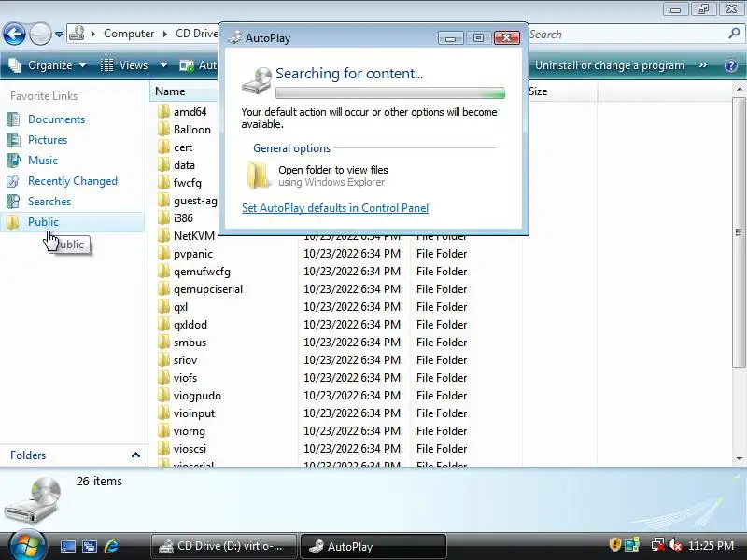Click the muted volume tray icon
The width and height of the screenshot is (747, 560).
[x=675, y=545]
